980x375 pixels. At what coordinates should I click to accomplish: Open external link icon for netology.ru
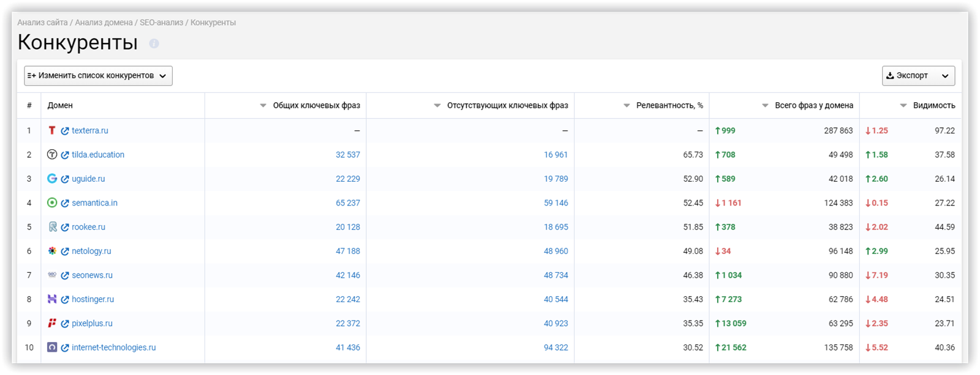point(65,251)
